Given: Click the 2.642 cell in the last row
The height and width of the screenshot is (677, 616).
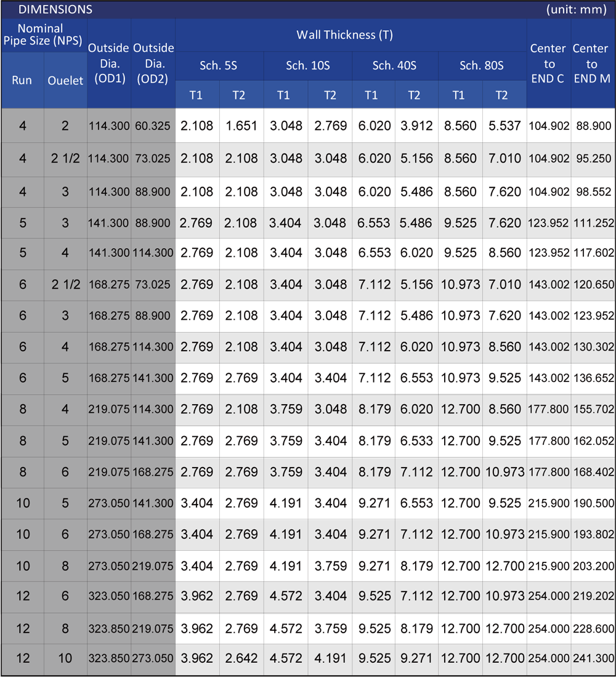Looking at the screenshot, I should click(x=241, y=659).
